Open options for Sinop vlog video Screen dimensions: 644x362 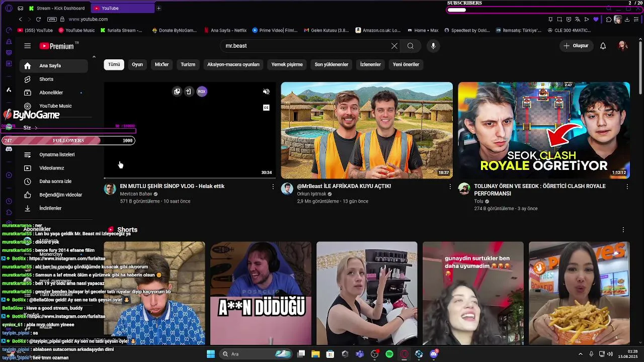point(273,187)
